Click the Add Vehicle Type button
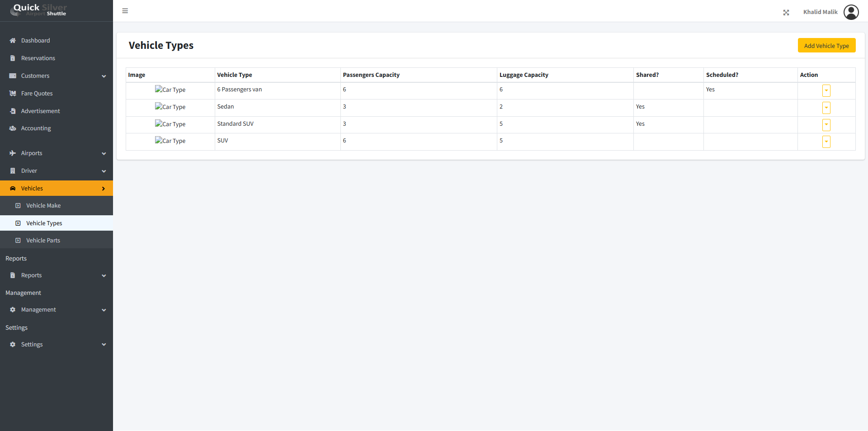Screen dimensions: 868x431 826,46
